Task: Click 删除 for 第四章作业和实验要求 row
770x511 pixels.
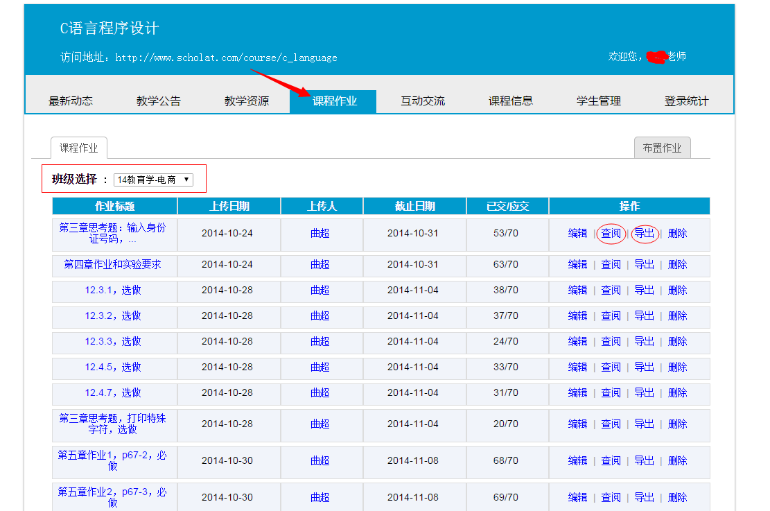Action: [x=678, y=265]
